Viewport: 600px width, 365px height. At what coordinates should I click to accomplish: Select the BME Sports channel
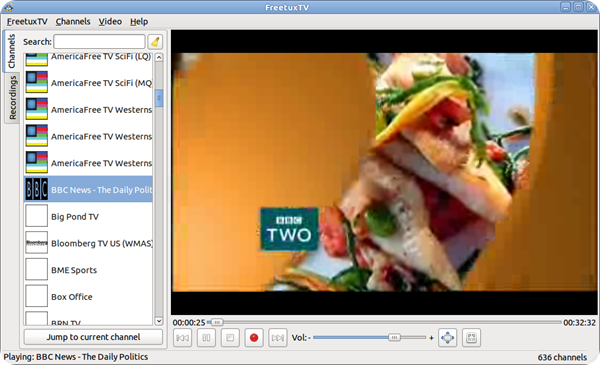[88, 270]
